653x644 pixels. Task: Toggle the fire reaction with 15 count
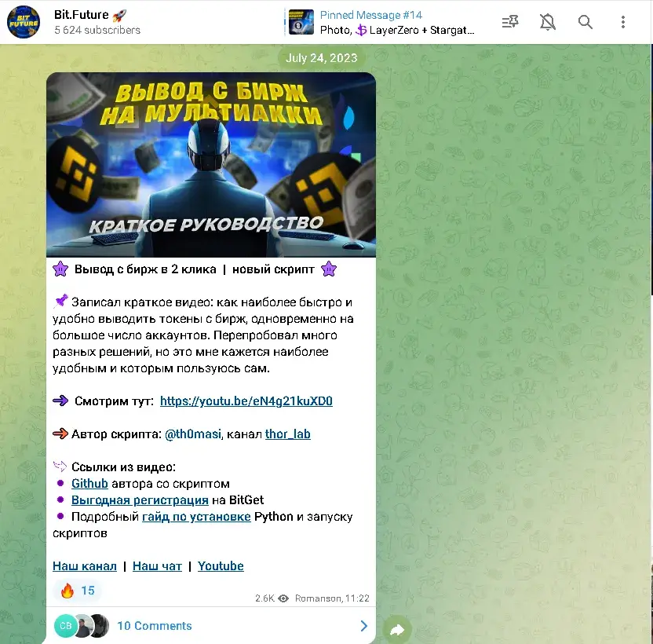(x=78, y=591)
